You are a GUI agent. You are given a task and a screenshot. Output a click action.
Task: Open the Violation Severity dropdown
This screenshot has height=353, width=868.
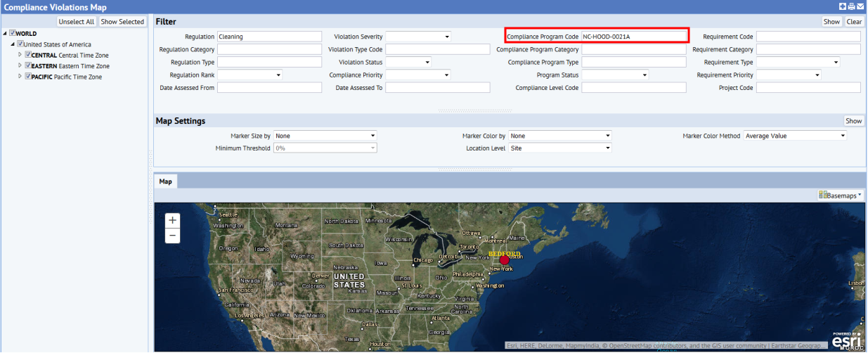[418, 37]
